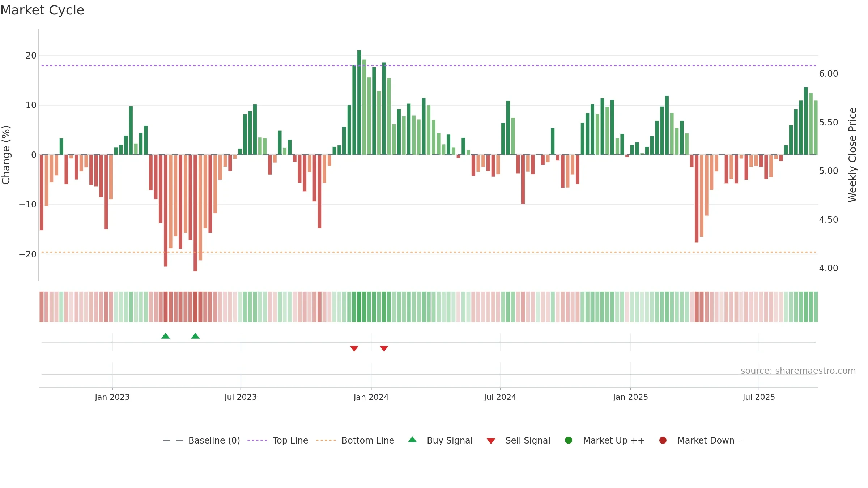This screenshot has height=488, width=868.
Task: Click the tallest green bar above 20 percent
Action: coord(359,102)
